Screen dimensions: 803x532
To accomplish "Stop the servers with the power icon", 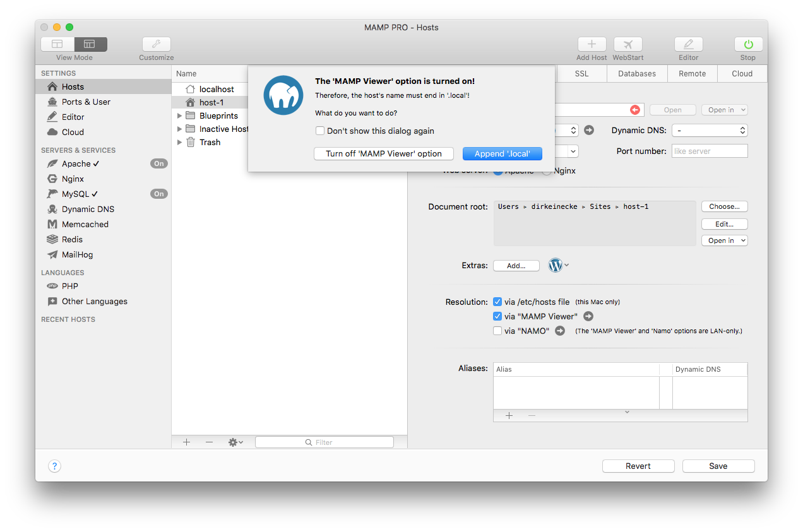I will [747, 44].
